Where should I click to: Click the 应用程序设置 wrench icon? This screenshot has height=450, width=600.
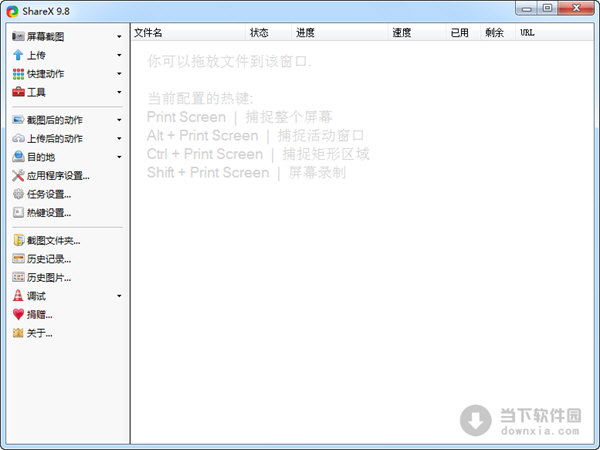click(x=18, y=175)
